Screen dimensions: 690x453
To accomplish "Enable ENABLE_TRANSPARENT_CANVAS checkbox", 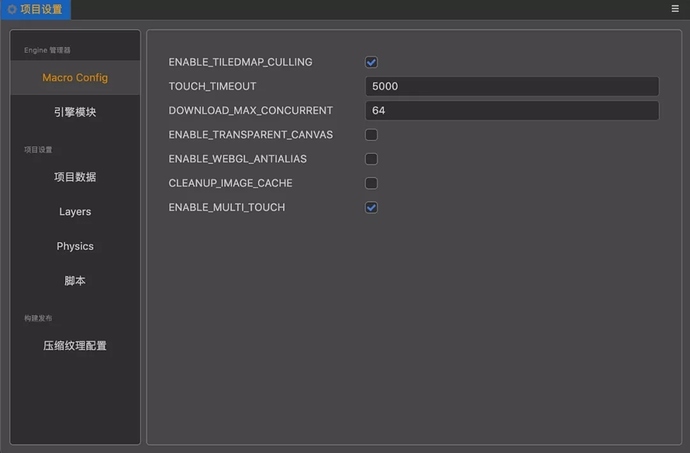I will (x=371, y=135).
